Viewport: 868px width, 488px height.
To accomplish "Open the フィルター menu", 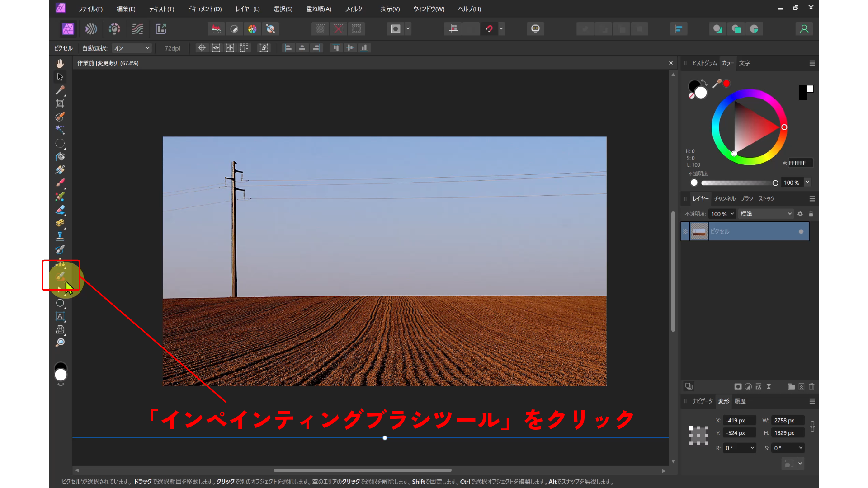I will [x=356, y=9].
